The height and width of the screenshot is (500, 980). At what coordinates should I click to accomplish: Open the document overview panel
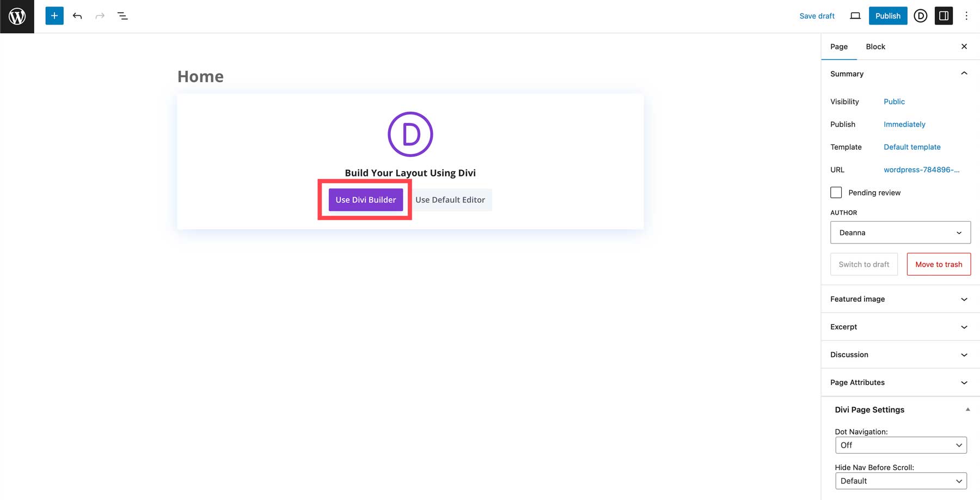point(122,16)
